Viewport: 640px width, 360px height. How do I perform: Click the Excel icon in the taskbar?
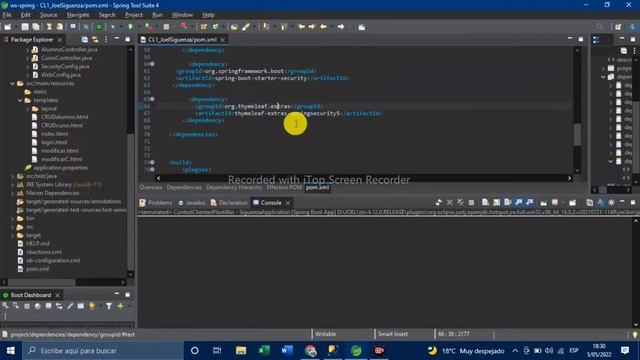click(x=264, y=351)
